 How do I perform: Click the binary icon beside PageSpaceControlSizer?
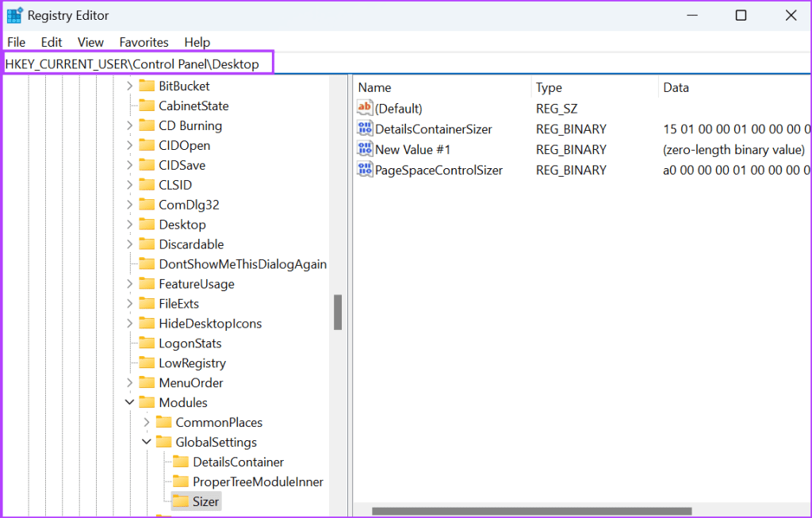(363, 170)
